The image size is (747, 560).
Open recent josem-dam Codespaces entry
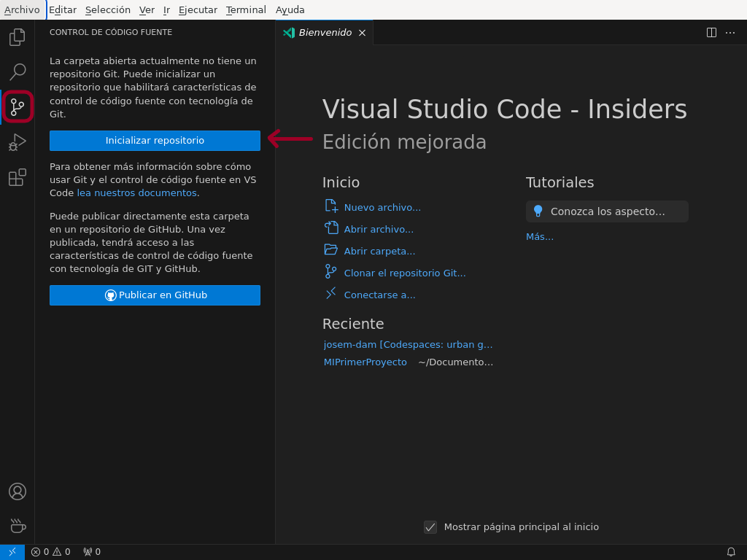pos(408,345)
